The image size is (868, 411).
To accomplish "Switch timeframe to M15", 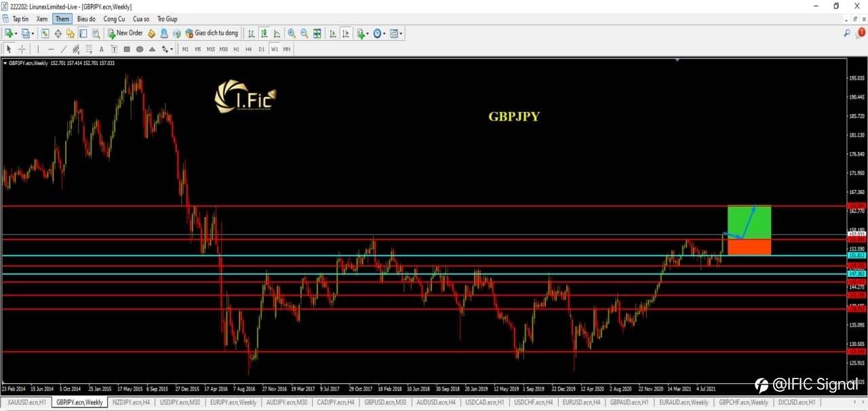I will click(x=211, y=49).
